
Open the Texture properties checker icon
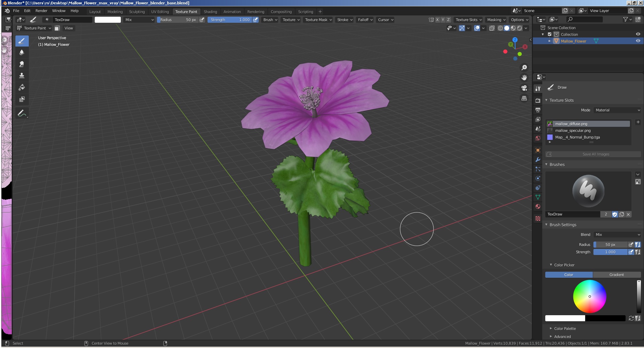pos(538,219)
